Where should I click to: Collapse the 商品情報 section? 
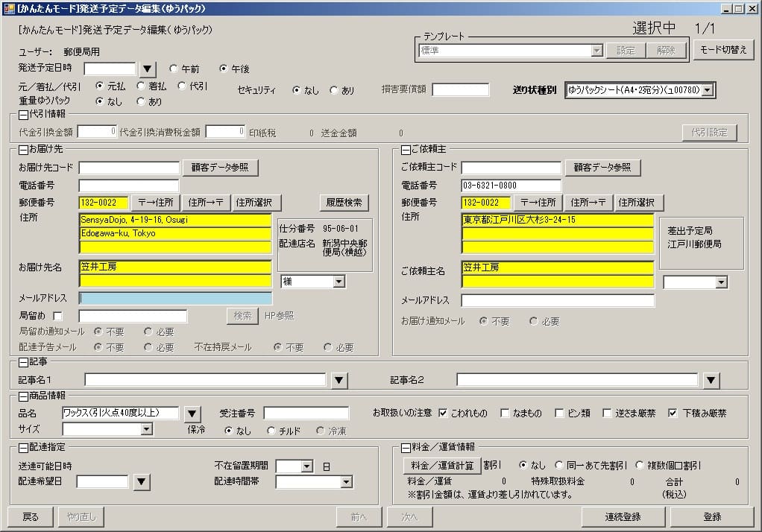[x=23, y=396]
